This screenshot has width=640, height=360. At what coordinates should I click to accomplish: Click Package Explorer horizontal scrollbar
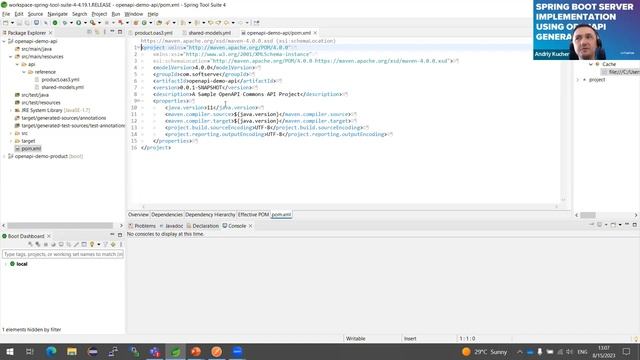60,225
